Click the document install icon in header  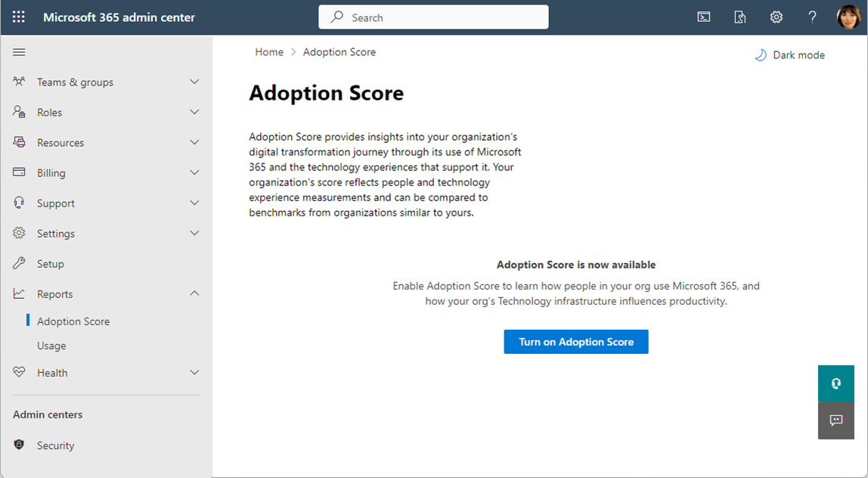point(740,17)
